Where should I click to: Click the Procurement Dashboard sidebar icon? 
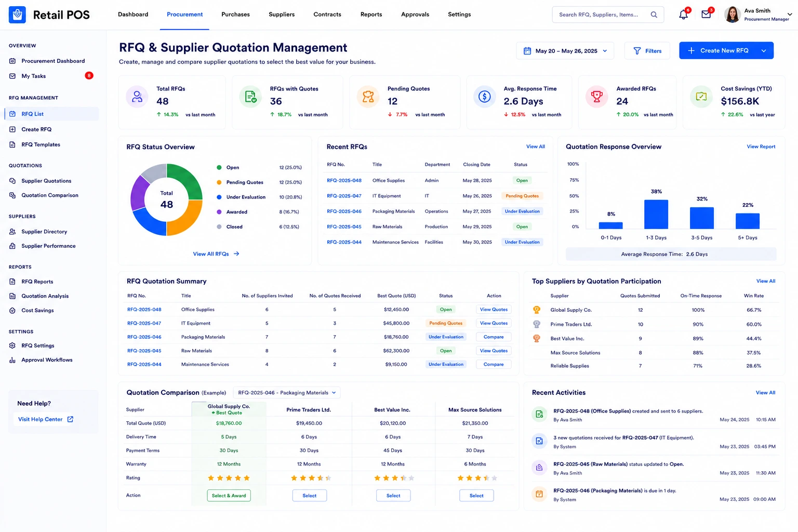coord(12,61)
